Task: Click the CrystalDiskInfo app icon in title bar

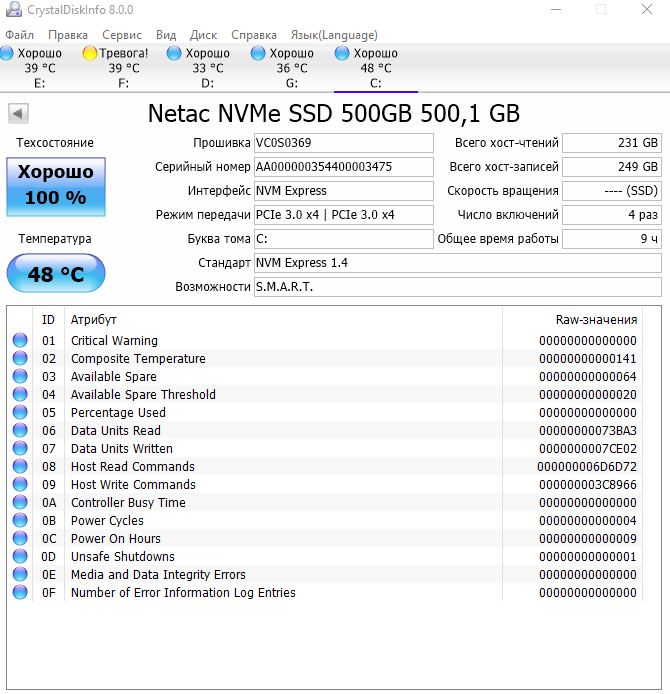Action: [x=14, y=9]
